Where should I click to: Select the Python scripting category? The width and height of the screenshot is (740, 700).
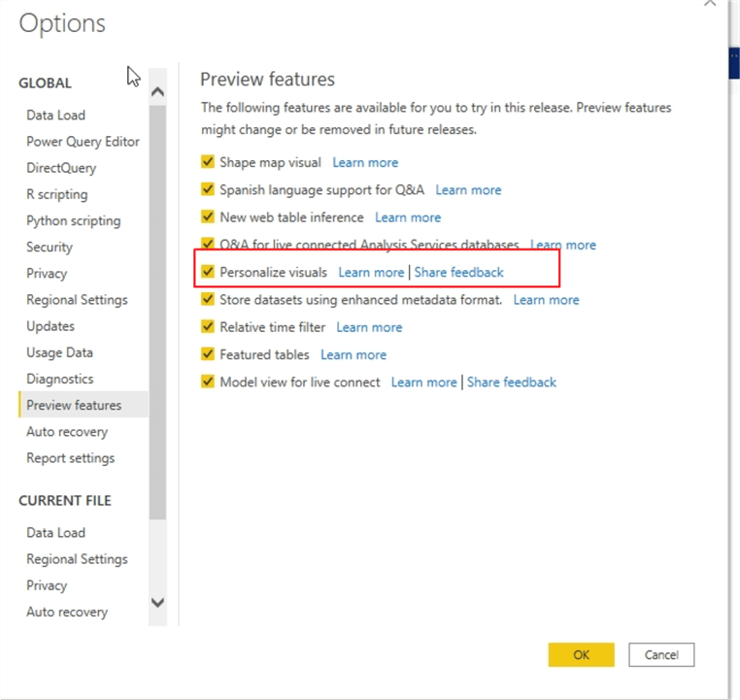tap(73, 220)
